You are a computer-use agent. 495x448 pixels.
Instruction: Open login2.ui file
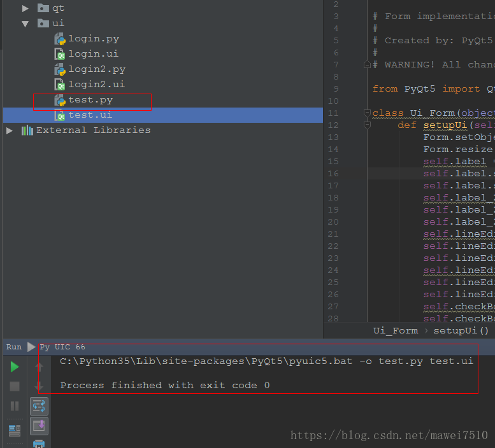97,84
